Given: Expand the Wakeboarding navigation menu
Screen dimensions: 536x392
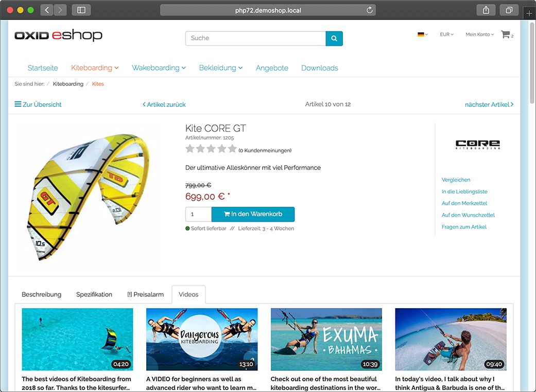Looking at the screenshot, I should click(x=159, y=68).
